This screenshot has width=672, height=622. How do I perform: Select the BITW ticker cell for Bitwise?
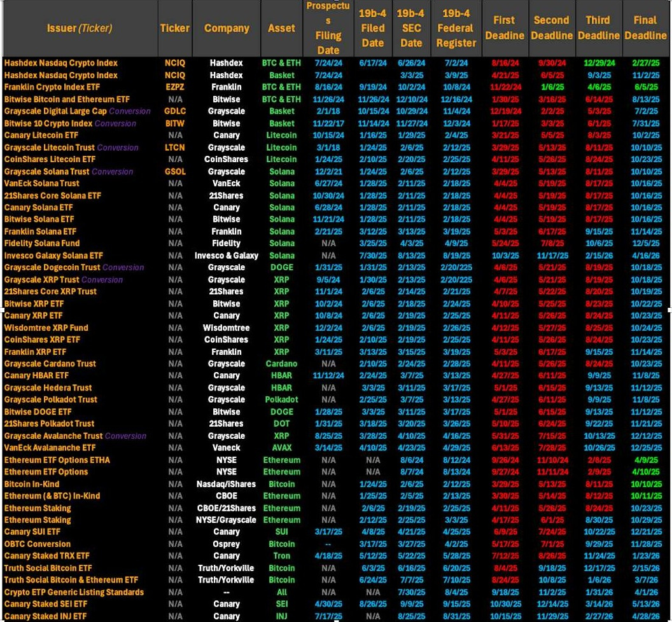174,123
